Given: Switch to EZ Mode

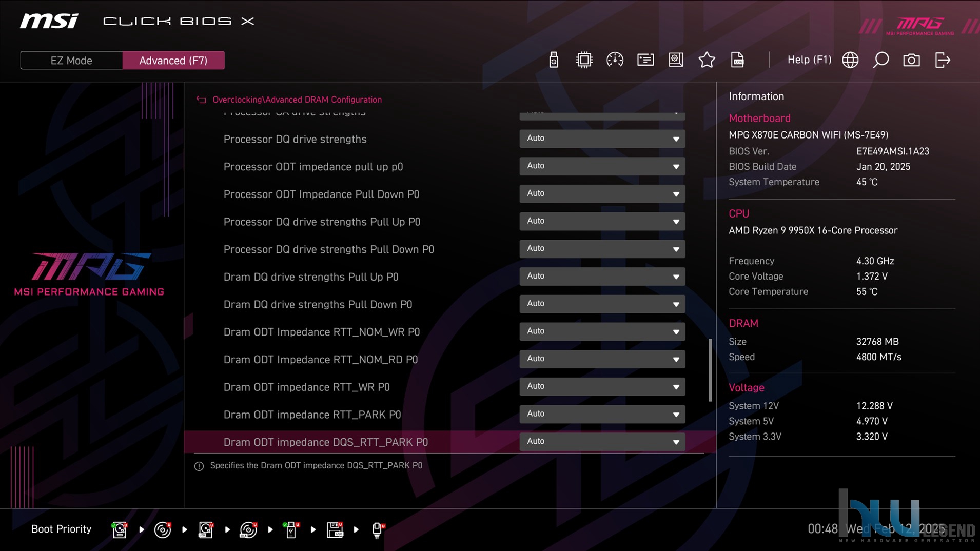Looking at the screenshot, I should tap(71, 60).
